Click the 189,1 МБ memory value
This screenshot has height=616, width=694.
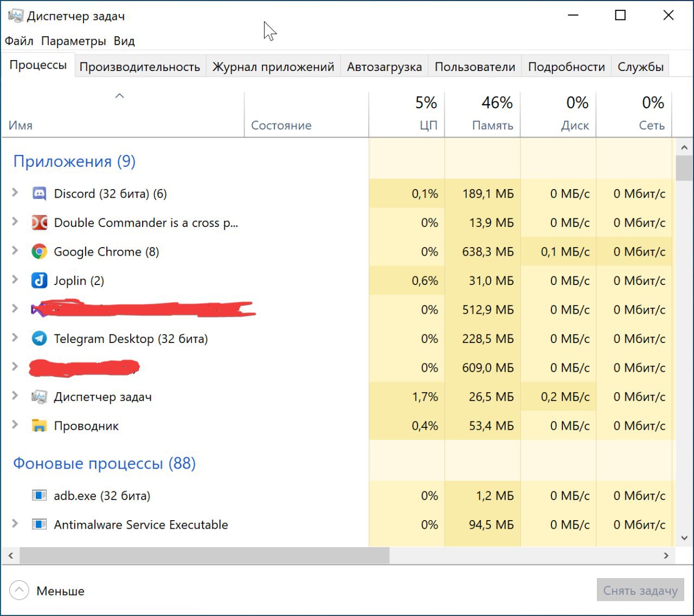click(488, 194)
